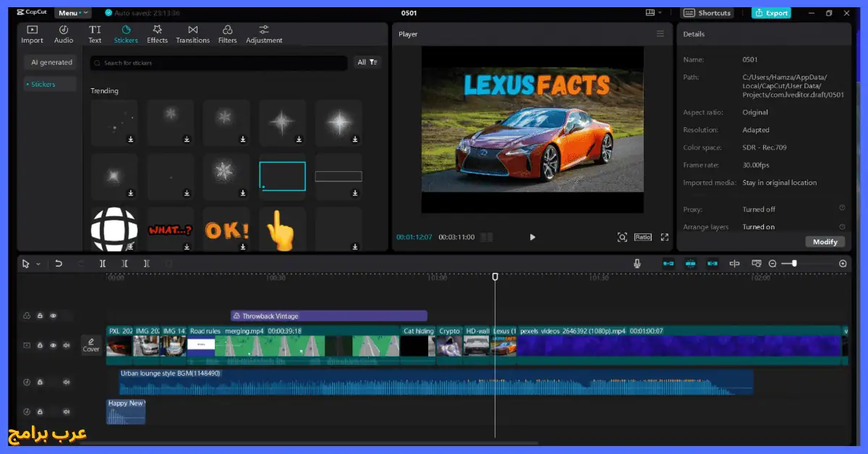Screen dimensions: 868x454
Task: Select AI generated in sidebar
Action: click(x=51, y=63)
